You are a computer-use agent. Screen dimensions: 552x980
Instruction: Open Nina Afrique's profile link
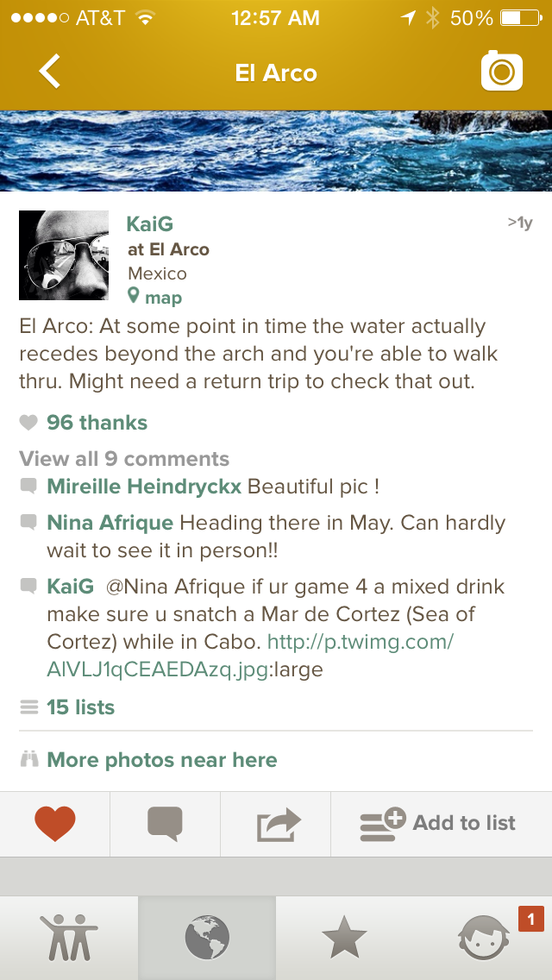pyautogui.click(x=110, y=523)
